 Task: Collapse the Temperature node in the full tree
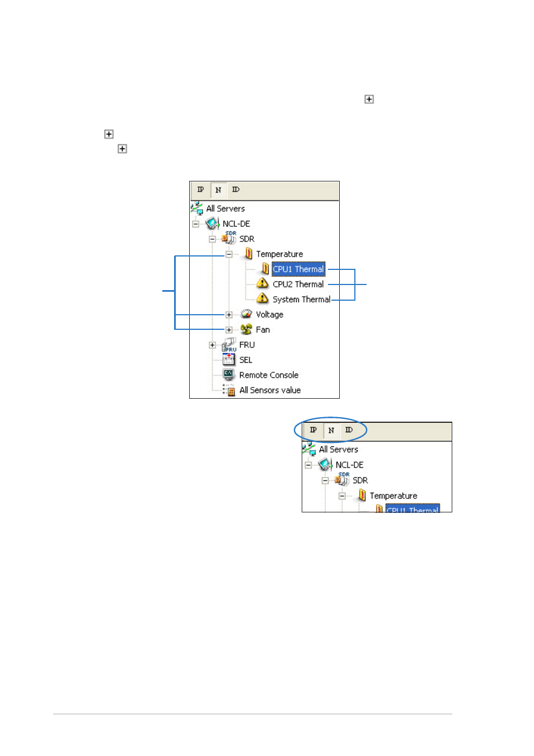point(229,254)
